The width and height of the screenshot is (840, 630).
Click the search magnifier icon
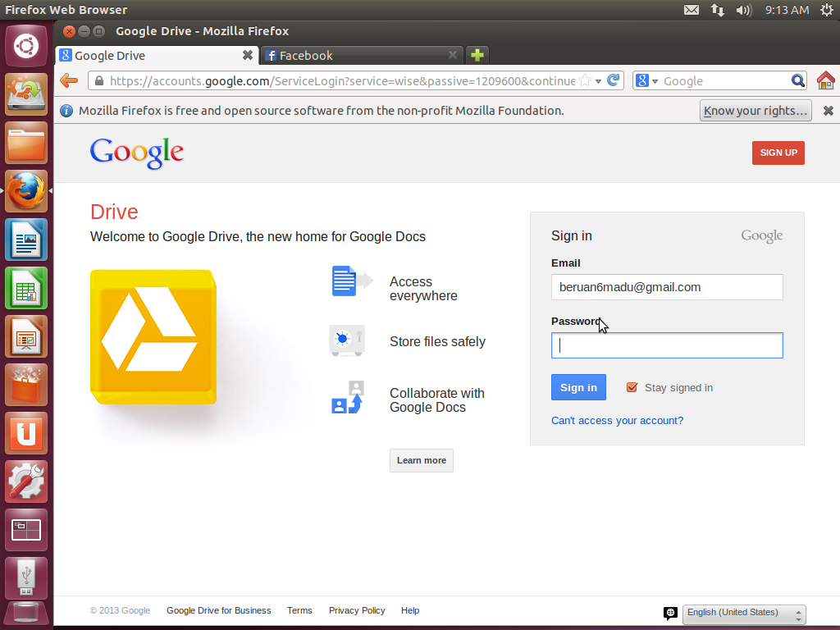797,81
